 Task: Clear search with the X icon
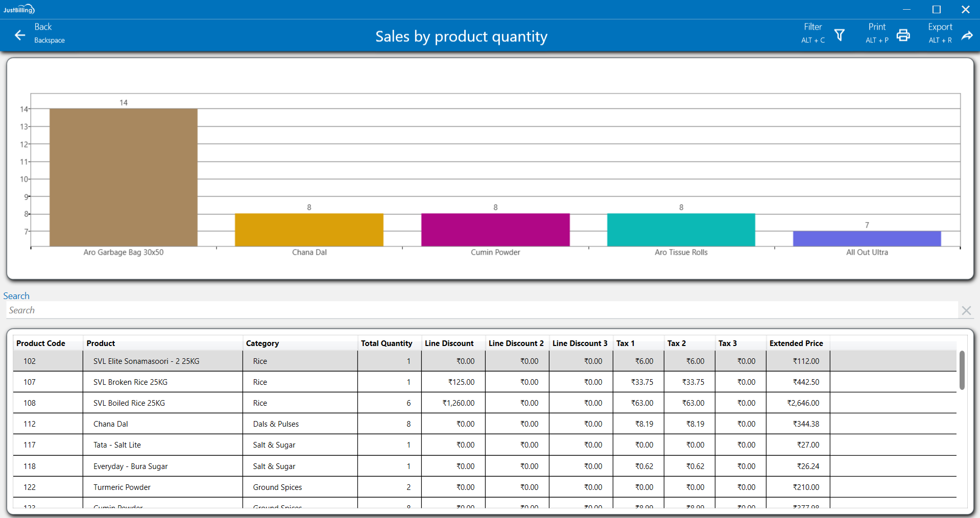click(966, 310)
